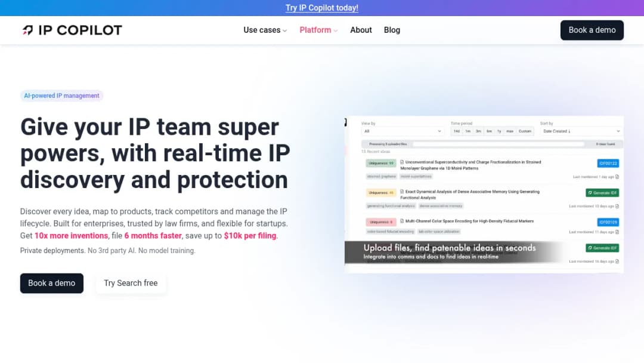Viewport: 644px width, 363px height.
Task: Click document icon beside Multi-Channel Color Space title
Action: [402, 221]
